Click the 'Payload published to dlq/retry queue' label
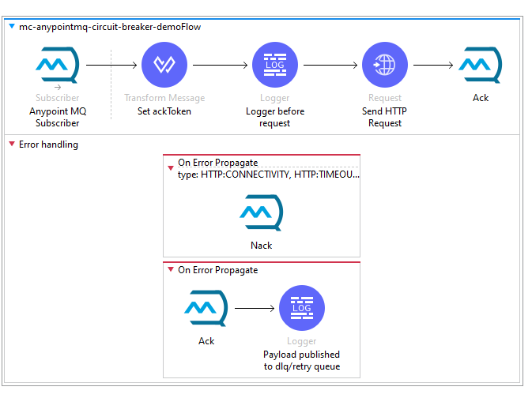 click(301, 360)
